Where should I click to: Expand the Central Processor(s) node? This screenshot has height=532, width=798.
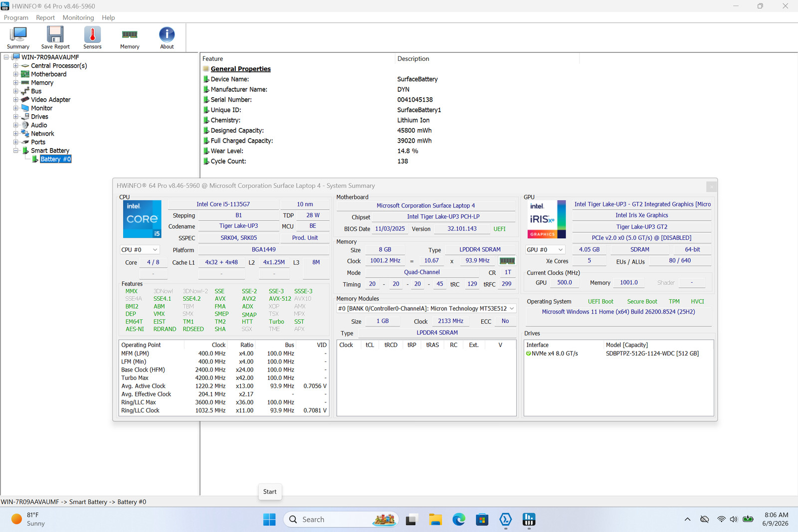pyautogui.click(x=16, y=66)
